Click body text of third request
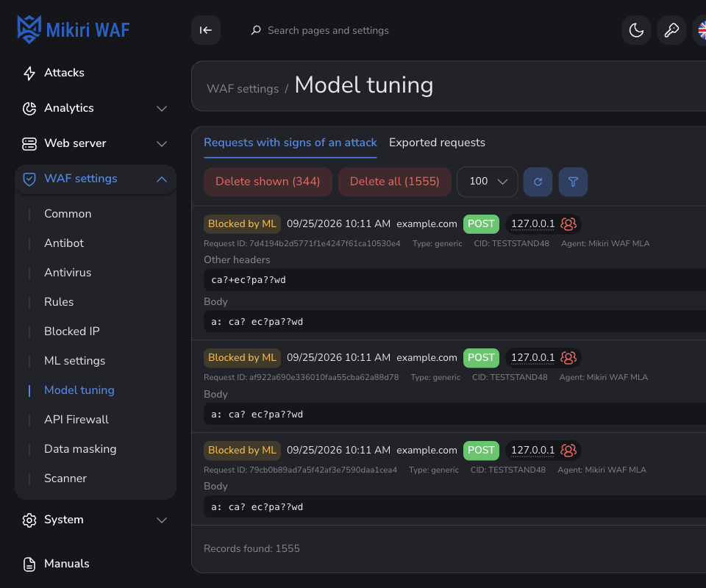This screenshot has height=588, width=706. coord(257,507)
